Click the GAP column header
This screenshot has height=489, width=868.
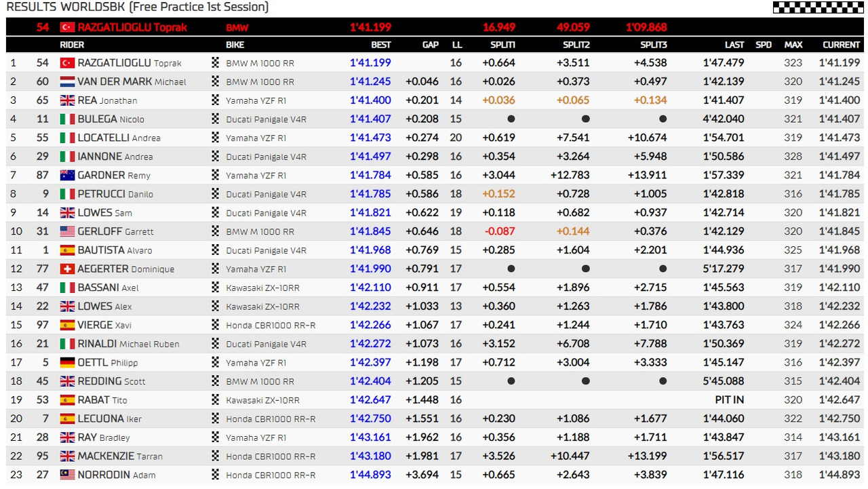(431, 45)
